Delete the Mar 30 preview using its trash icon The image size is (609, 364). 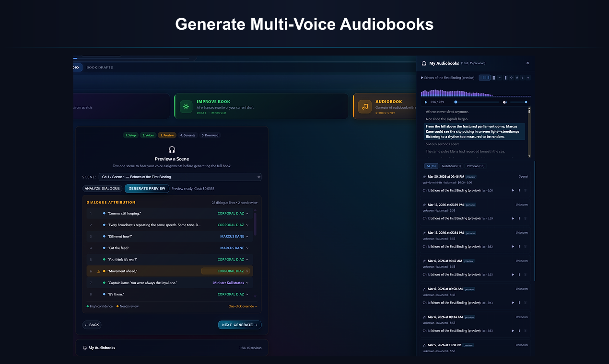tap(526, 190)
